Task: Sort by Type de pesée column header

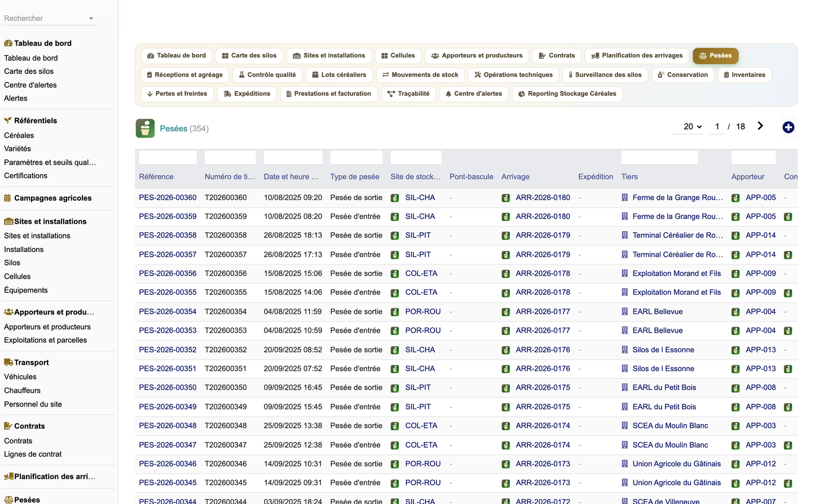Action: (x=355, y=177)
